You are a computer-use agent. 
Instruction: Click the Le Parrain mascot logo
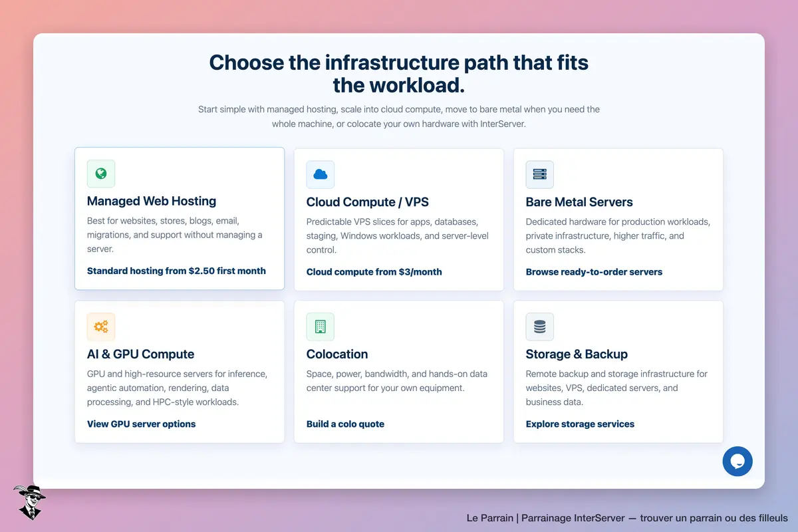click(x=30, y=502)
